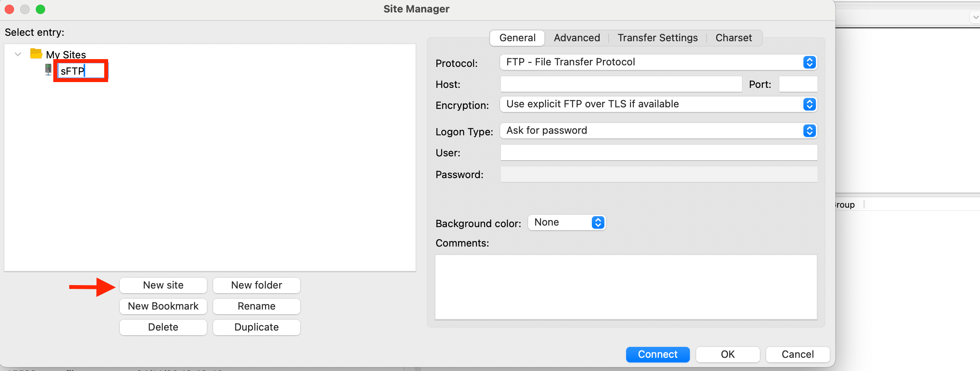Switch to the Advanced tab

pos(577,38)
